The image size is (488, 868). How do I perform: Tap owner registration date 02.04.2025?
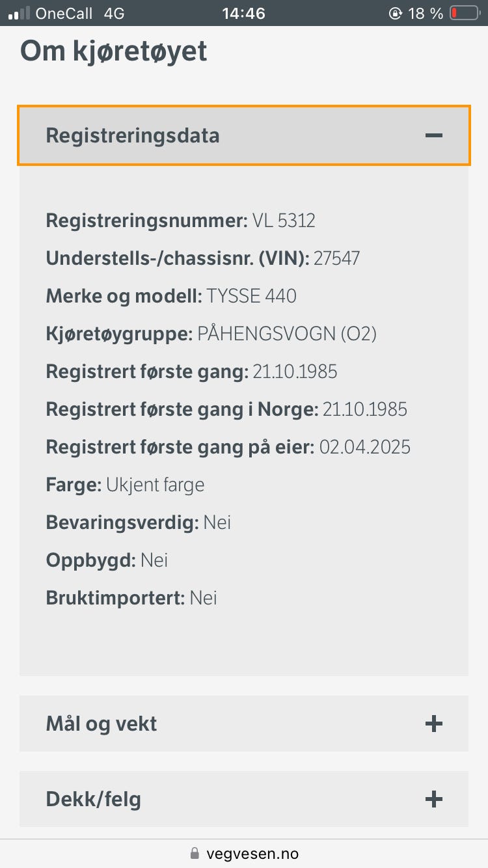(x=364, y=447)
